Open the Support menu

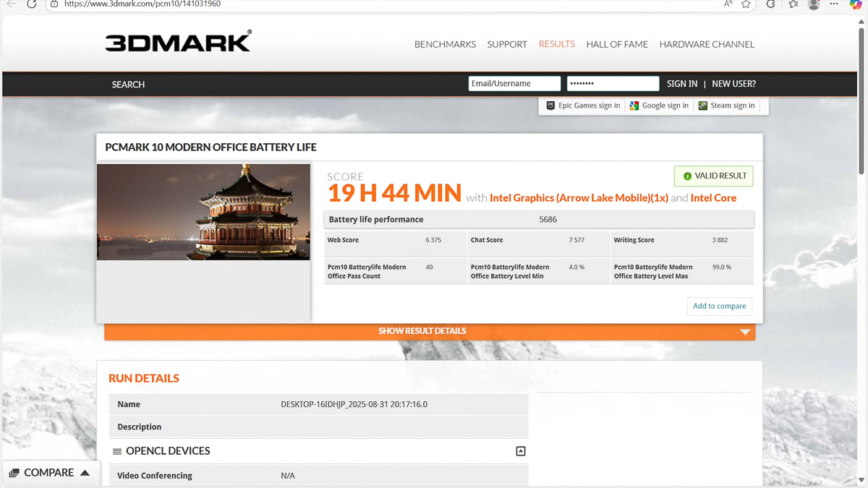pos(507,44)
